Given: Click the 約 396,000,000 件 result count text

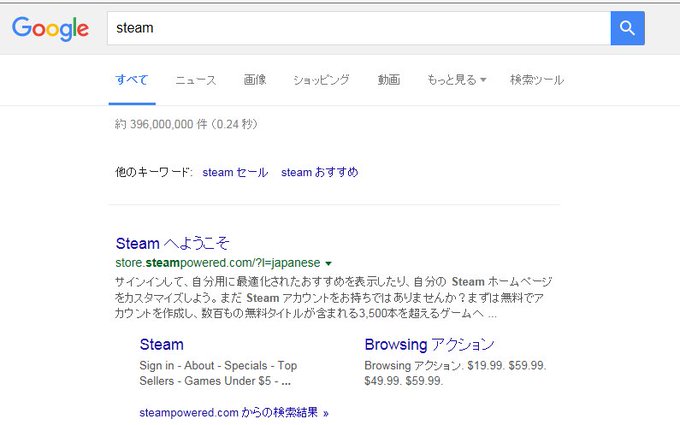Looking at the screenshot, I should pyautogui.click(x=186, y=124).
